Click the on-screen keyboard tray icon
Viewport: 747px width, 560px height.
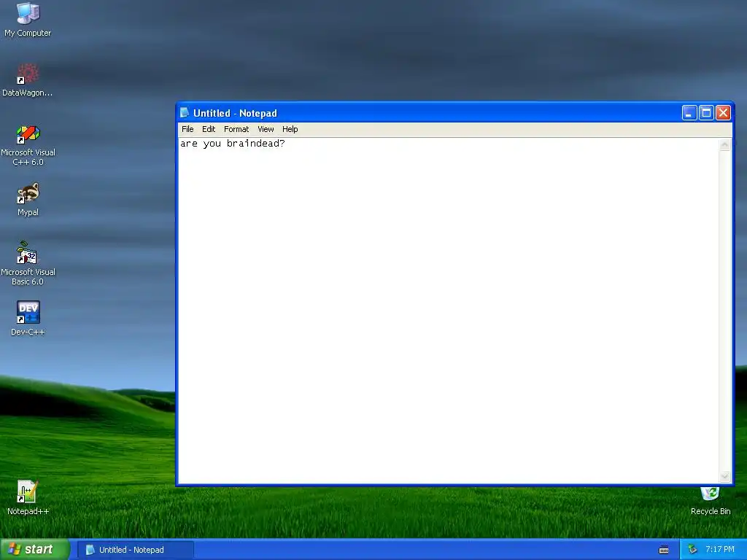[664, 550]
